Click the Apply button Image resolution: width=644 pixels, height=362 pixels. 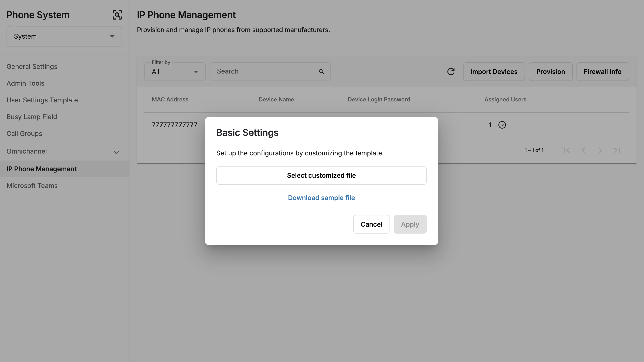(x=410, y=224)
